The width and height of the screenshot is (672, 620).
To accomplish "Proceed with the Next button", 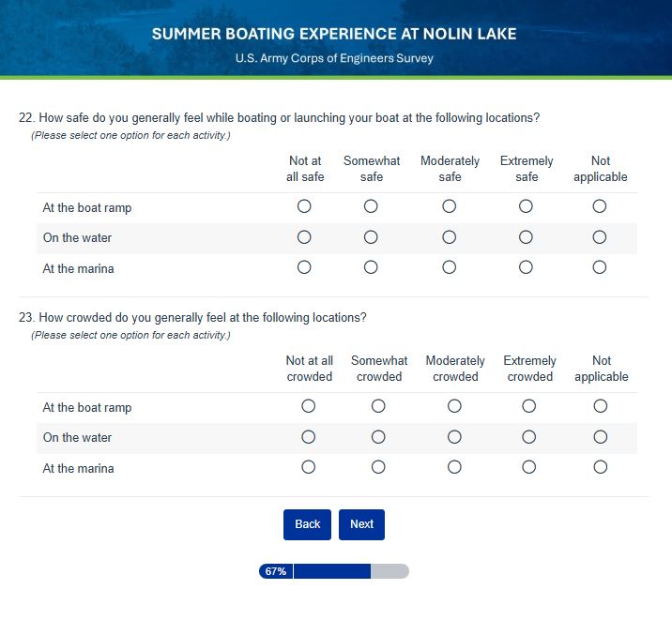I will point(361,524).
